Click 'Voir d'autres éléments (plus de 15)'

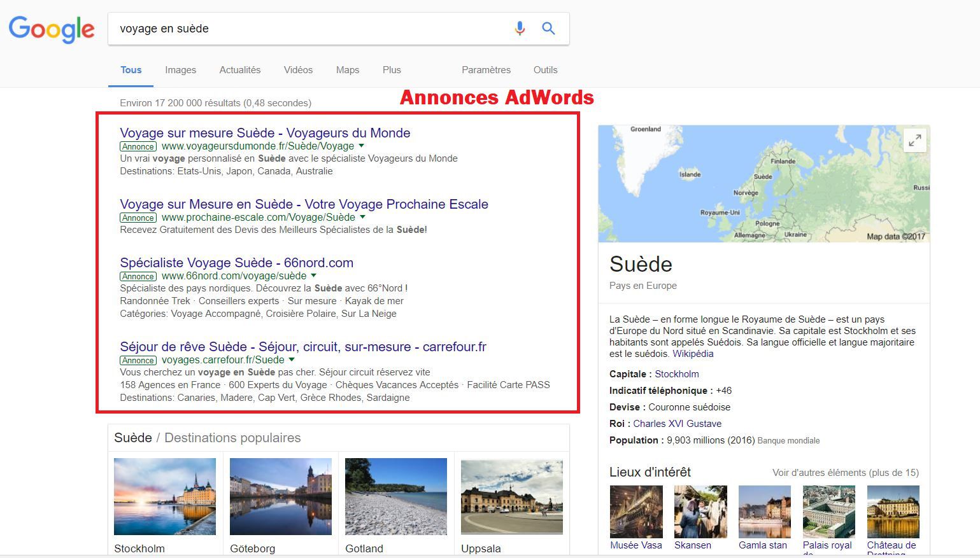click(x=846, y=473)
